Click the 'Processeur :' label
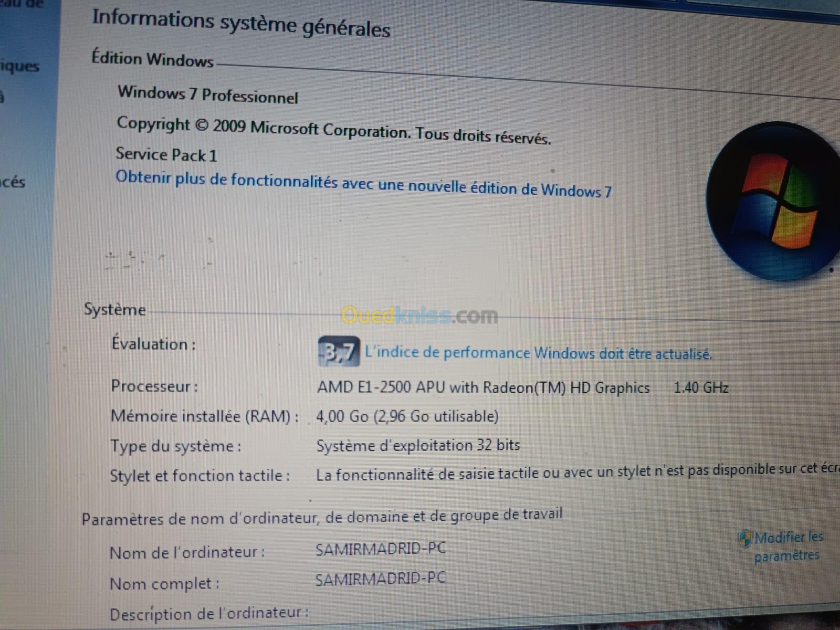This screenshot has width=840, height=630. click(154, 386)
